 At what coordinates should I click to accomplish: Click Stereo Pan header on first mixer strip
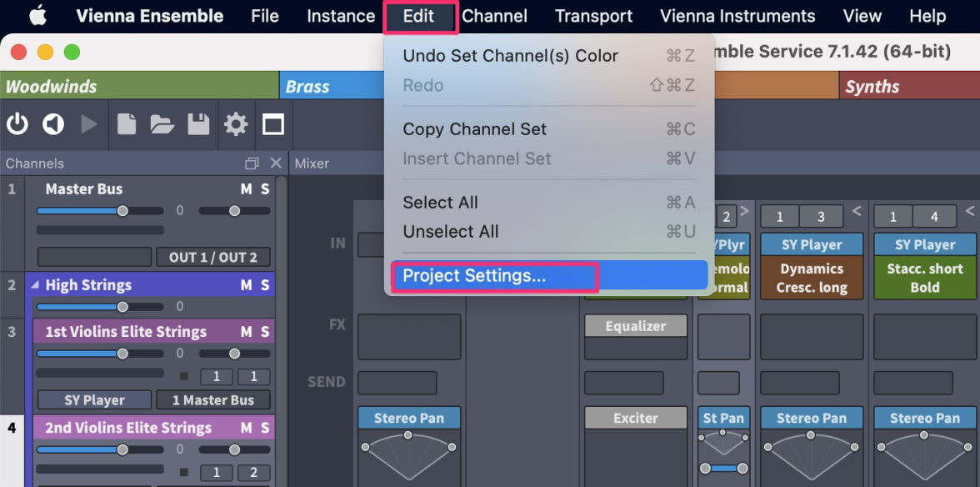pos(408,418)
